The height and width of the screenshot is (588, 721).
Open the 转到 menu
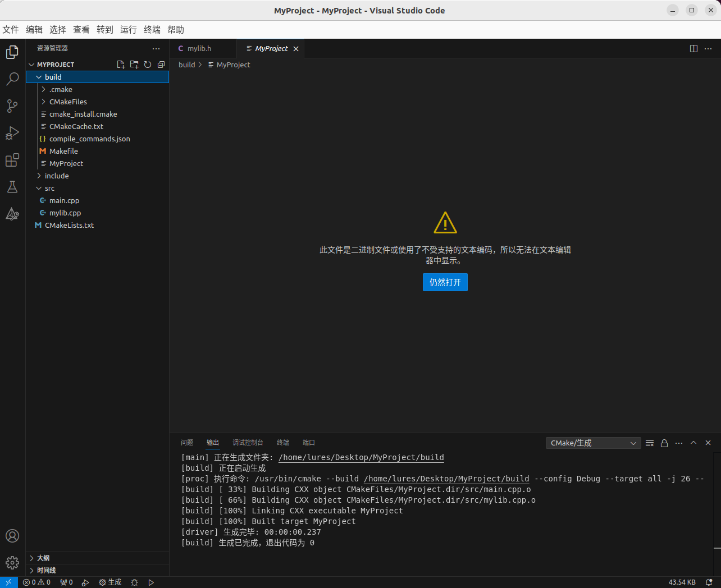(x=105, y=30)
